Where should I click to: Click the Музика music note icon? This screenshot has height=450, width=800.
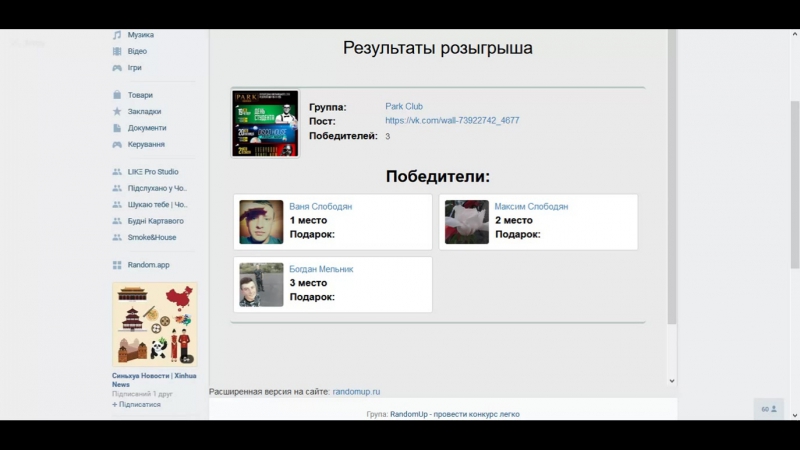click(117, 35)
